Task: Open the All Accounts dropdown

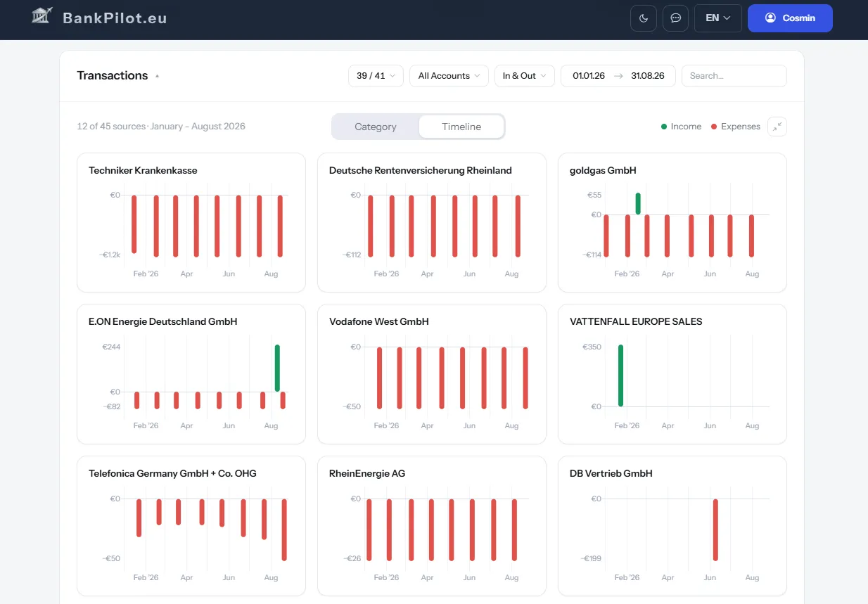Action: tap(449, 76)
